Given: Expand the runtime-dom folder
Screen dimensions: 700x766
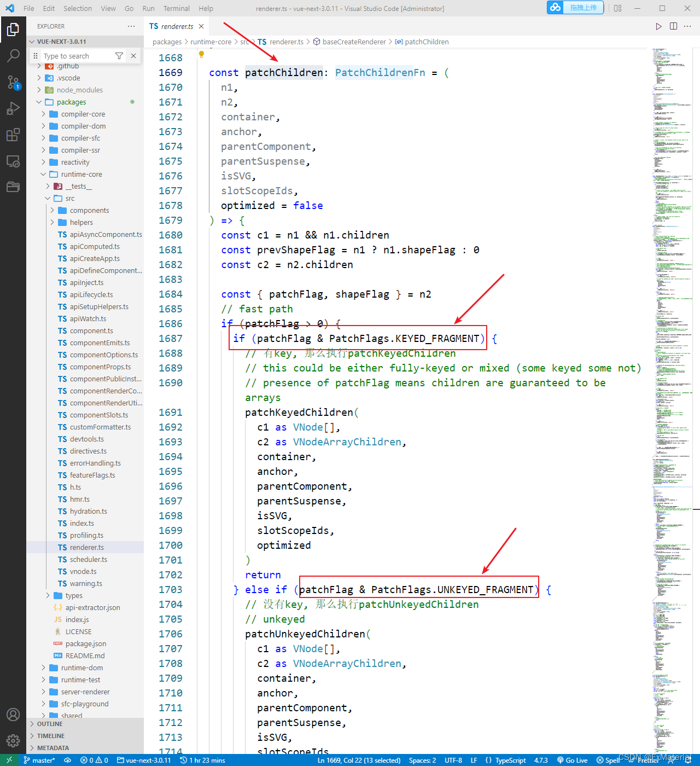Looking at the screenshot, I should (85, 668).
